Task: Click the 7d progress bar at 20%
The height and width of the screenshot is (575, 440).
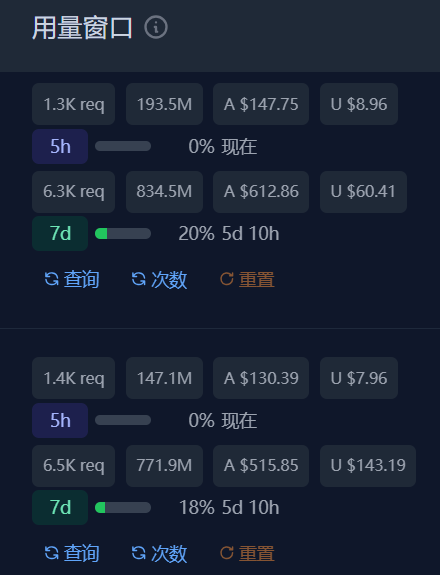Action: point(123,234)
